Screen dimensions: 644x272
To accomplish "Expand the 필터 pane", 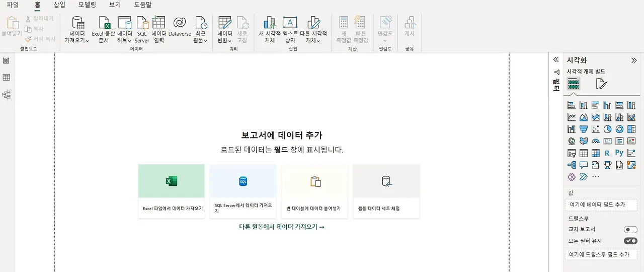I will tap(556, 81).
